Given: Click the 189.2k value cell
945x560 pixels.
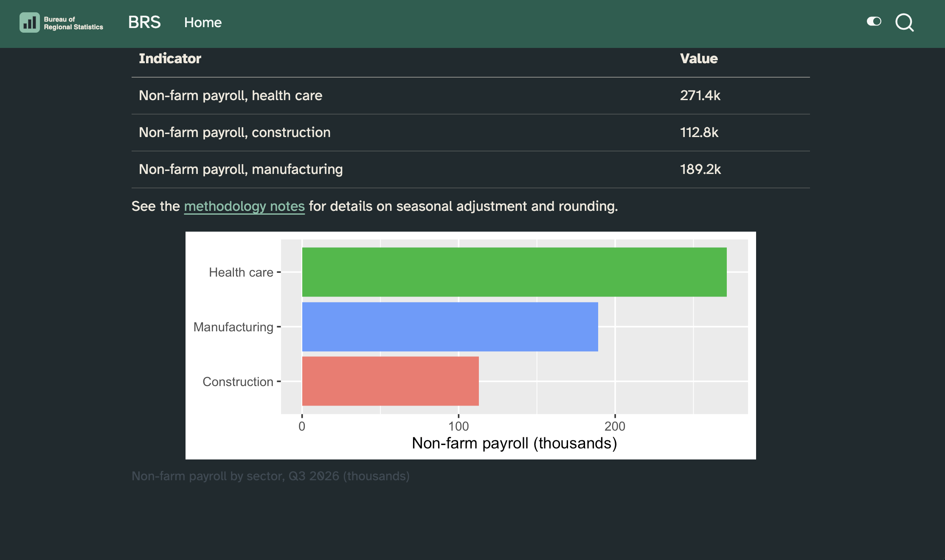Looking at the screenshot, I should pyautogui.click(x=700, y=169).
